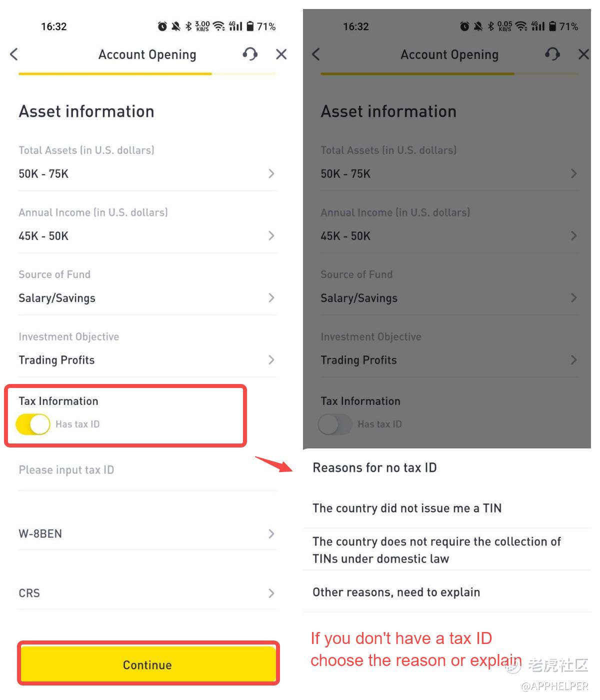Enable the greyed Has tax ID switch
Screen dimensions: 600x700
(x=335, y=424)
